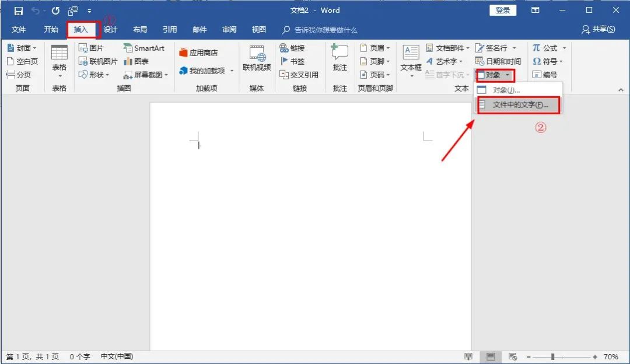Insert 日期和时间 date and time
This screenshot has width=630, height=364.
[498, 61]
